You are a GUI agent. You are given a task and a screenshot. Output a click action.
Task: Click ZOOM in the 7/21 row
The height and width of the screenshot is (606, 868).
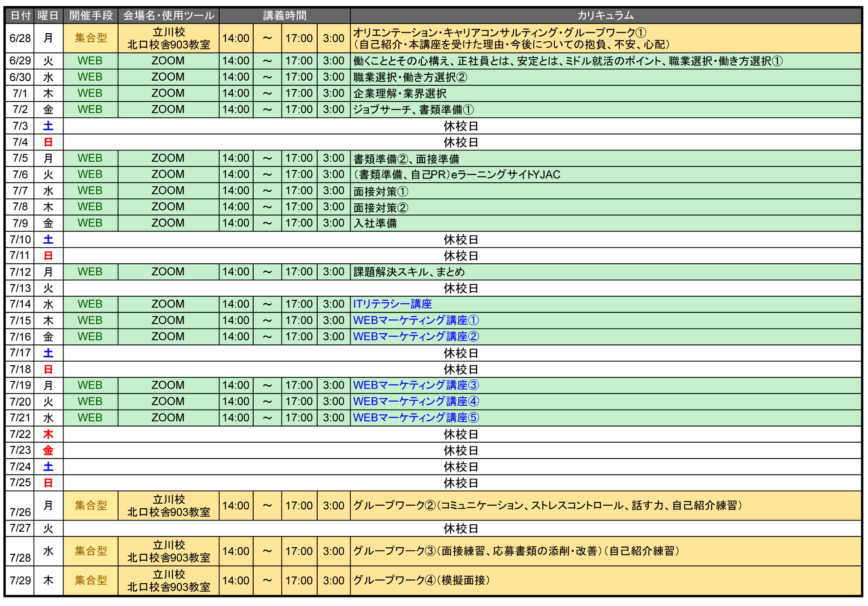[169, 418]
